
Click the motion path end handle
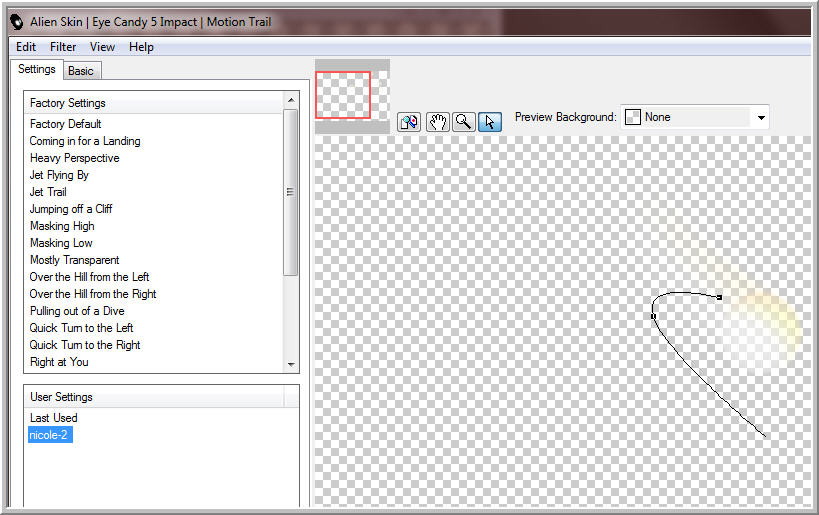click(x=719, y=297)
